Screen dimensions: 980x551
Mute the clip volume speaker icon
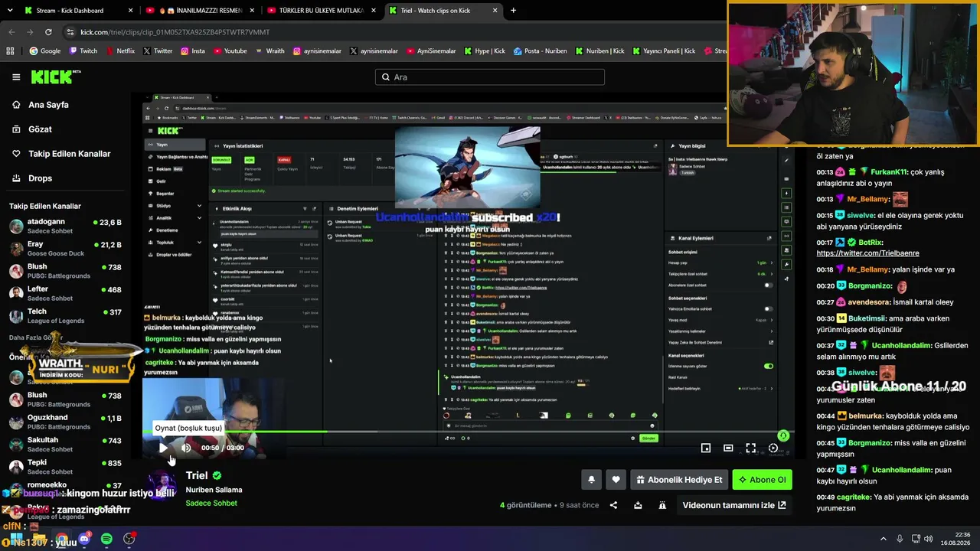pyautogui.click(x=185, y=448)
